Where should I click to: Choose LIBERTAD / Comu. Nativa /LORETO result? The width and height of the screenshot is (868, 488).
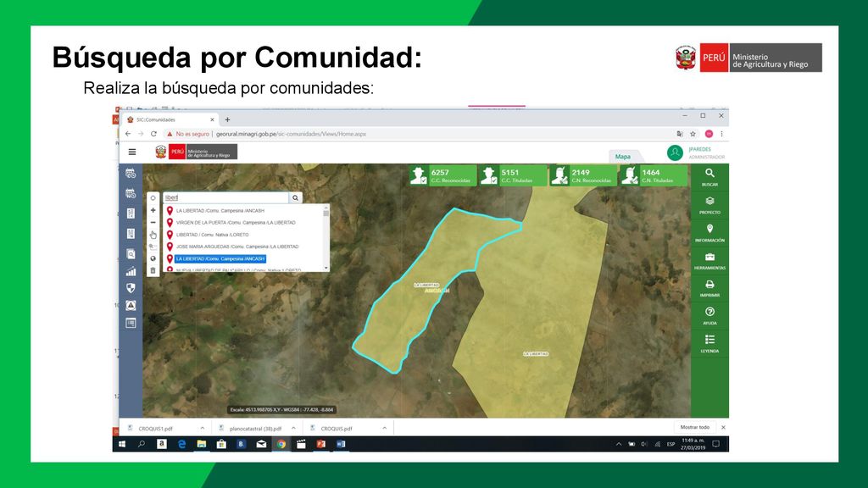tap(213, 235)
